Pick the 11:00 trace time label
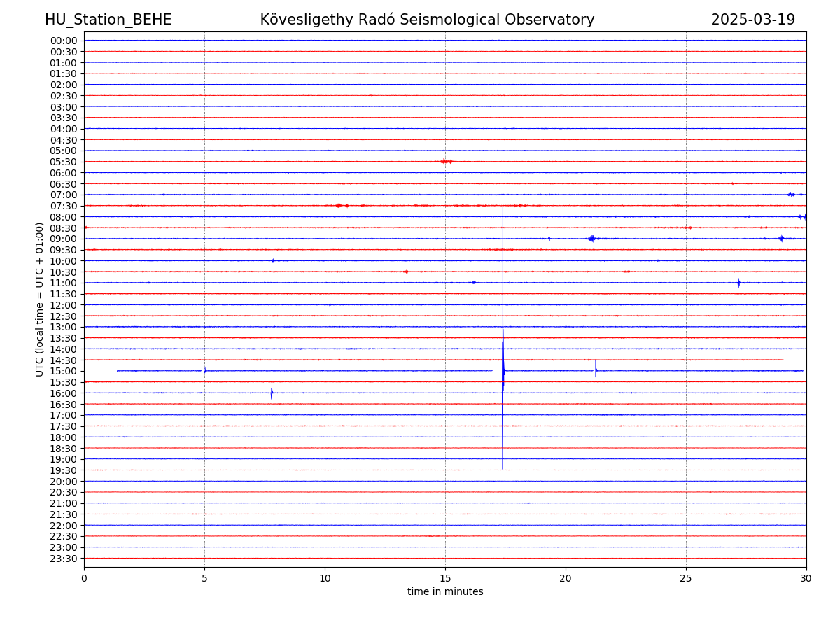This screenshot has width=840, height=630. point(64,283)
